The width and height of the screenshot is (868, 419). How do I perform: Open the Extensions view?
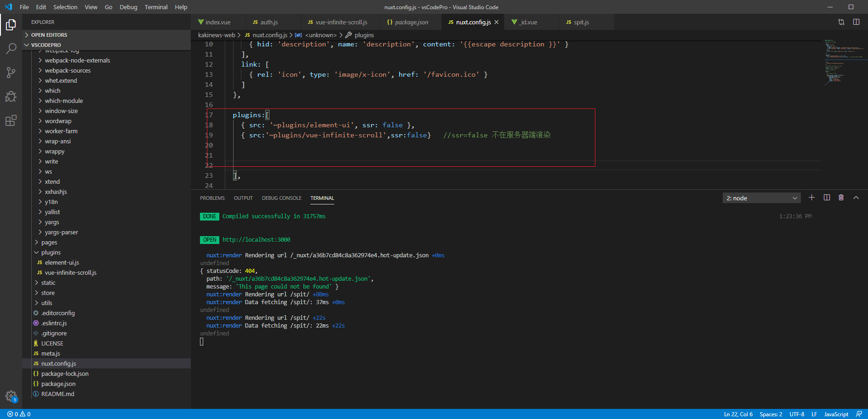point(11,121)
